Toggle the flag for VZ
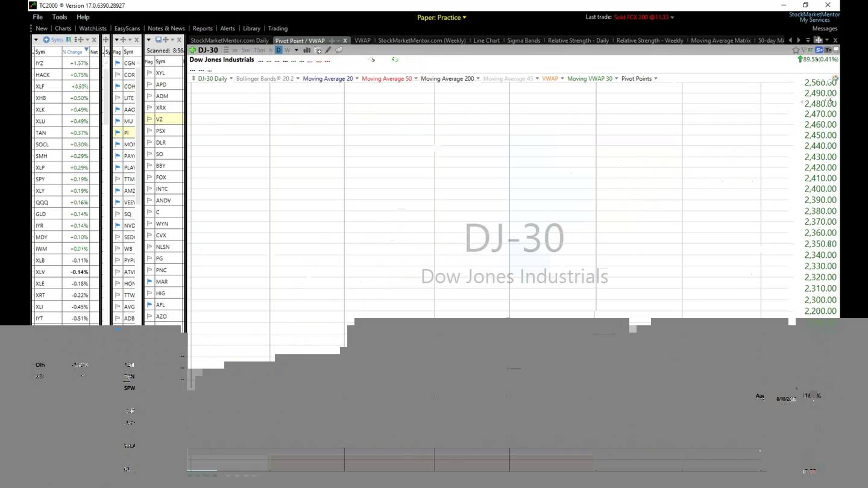Screen dimensions: 868x488 tap(149, 119)
